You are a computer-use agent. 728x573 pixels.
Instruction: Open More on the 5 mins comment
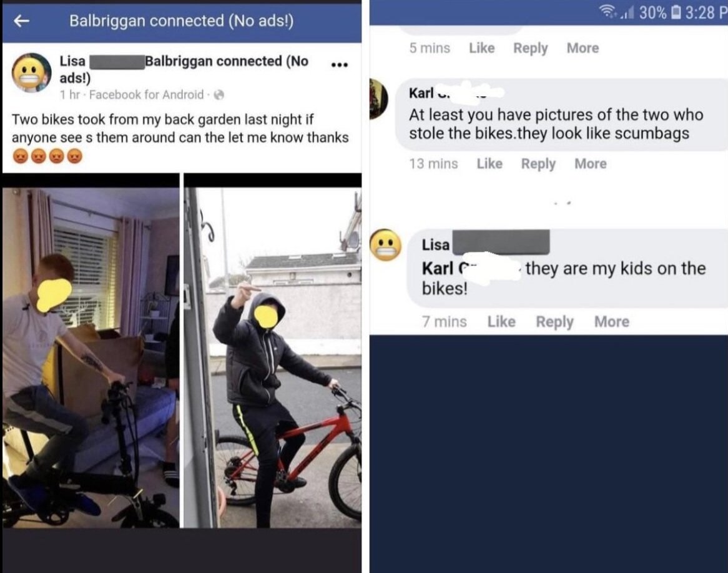(583, 48)
